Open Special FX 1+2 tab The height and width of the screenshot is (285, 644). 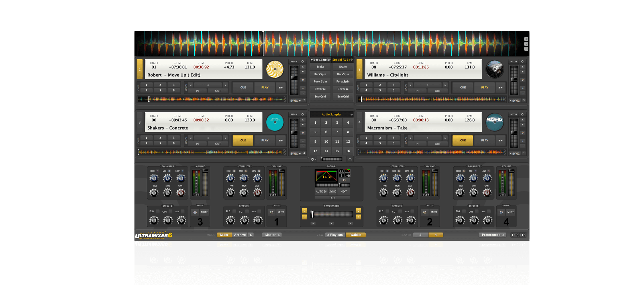pyautogui.click(x=343, y=60)
